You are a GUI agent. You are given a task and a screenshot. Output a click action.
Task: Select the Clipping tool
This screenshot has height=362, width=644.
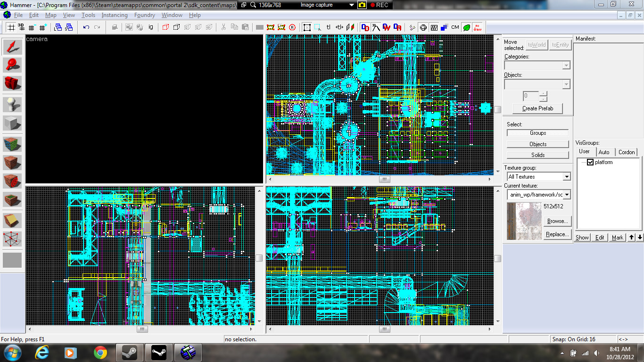(x=13, y=220)
